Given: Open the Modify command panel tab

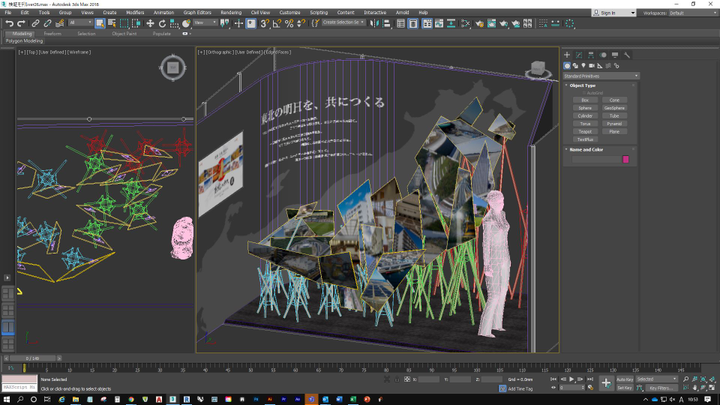Looking at the screenshot, I should click(x=579, y=55).
